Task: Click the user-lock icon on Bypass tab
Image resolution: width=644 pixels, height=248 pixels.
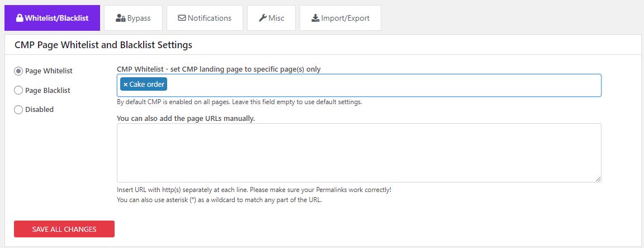Action: (x=120, y=18)
